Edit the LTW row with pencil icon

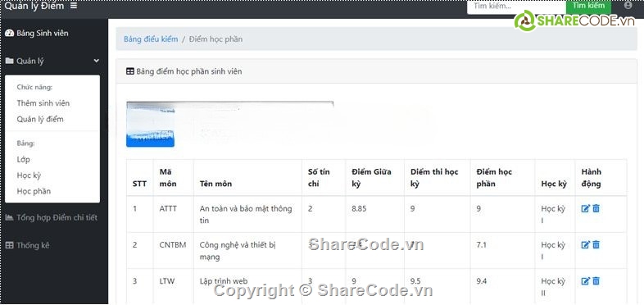coord(586,281)
